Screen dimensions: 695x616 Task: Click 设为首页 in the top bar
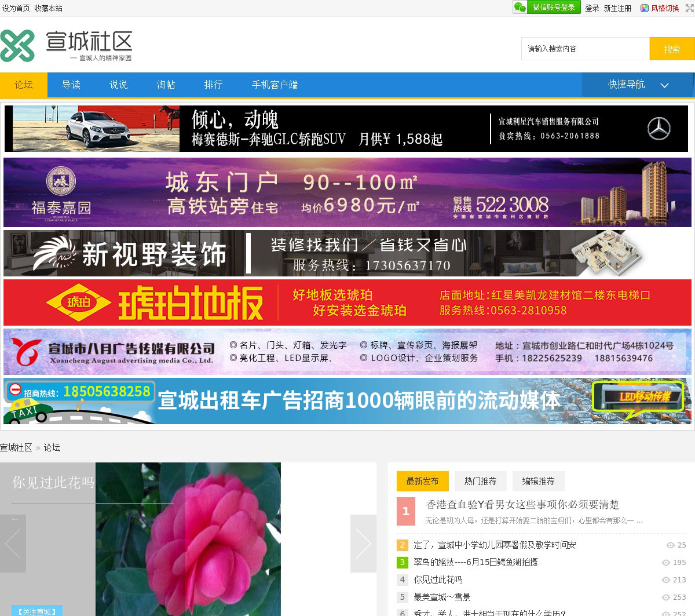pyautogui.click(x=16, y=8)
